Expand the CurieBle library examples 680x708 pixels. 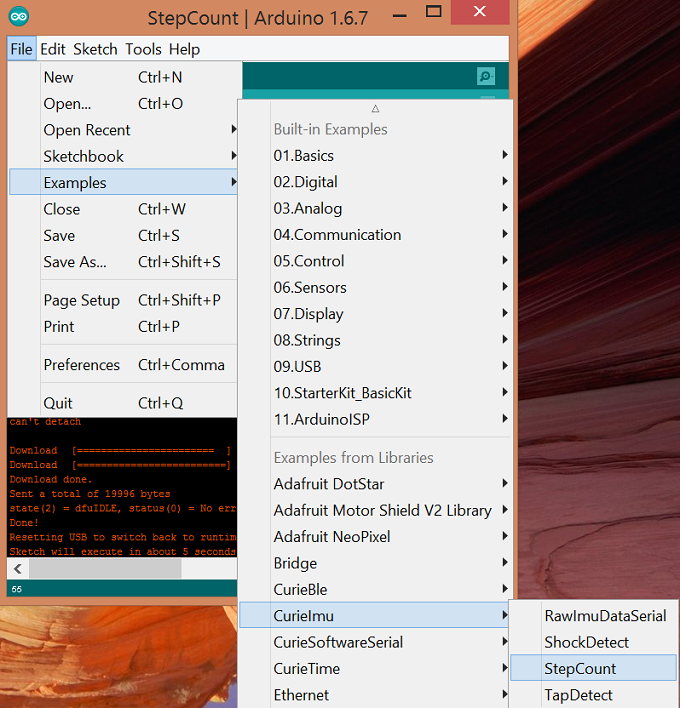pyautogui.click(x=376, y=589)
